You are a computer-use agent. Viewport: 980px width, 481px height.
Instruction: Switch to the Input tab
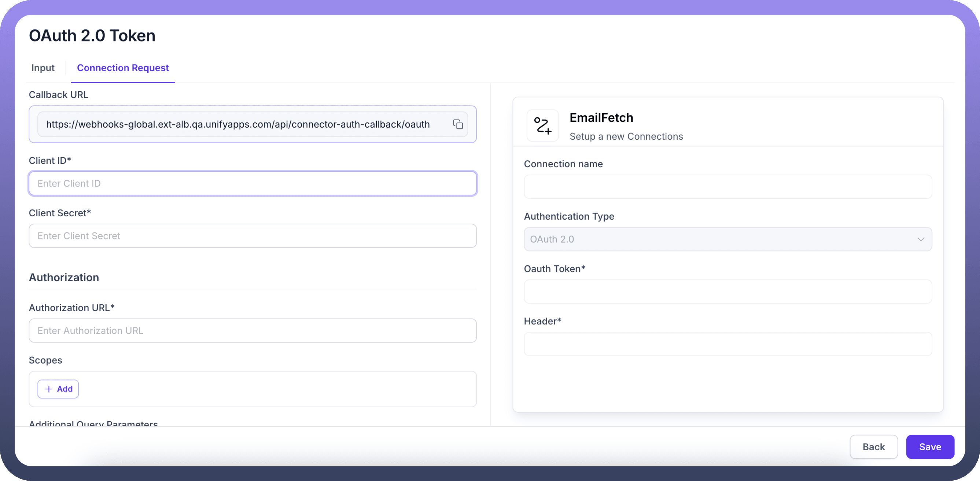click(43, 68)
